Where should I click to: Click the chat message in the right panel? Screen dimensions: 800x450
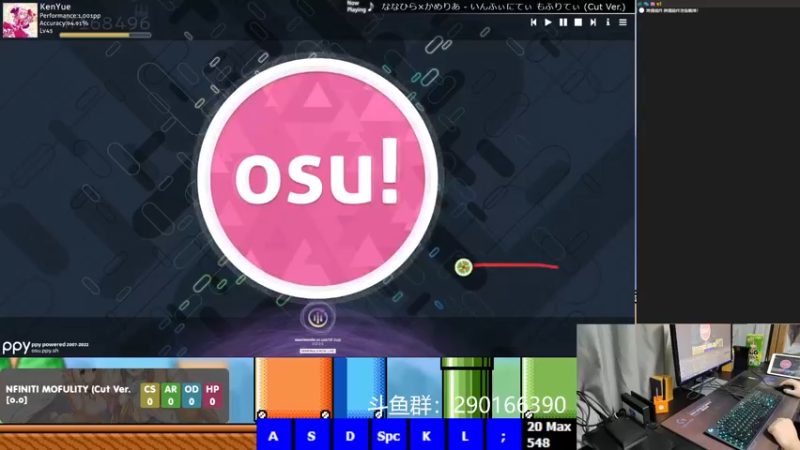pyautogui.click(x=670, y=10)
